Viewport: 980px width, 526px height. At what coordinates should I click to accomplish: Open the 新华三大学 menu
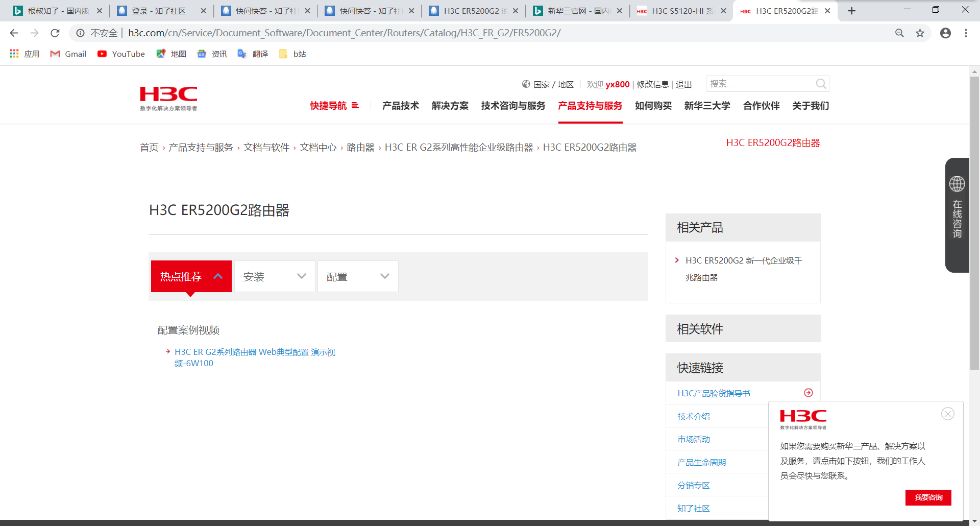point(707,106)
